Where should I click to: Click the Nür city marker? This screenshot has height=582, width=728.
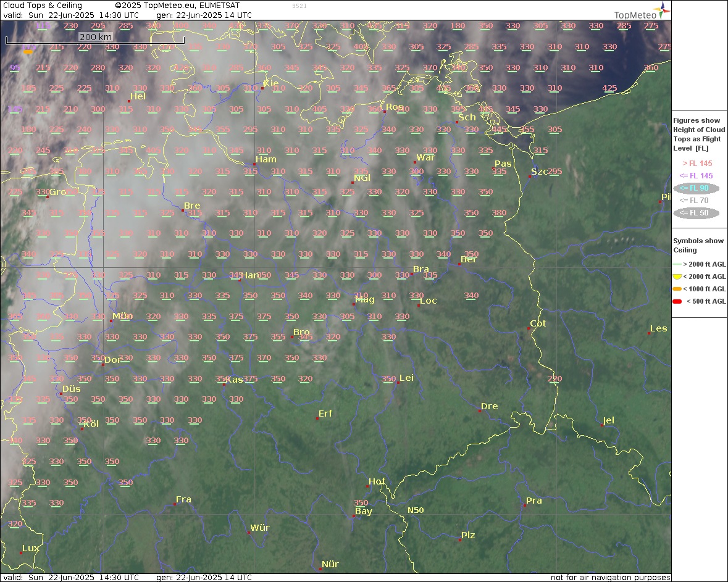click(x=320, y=569)
